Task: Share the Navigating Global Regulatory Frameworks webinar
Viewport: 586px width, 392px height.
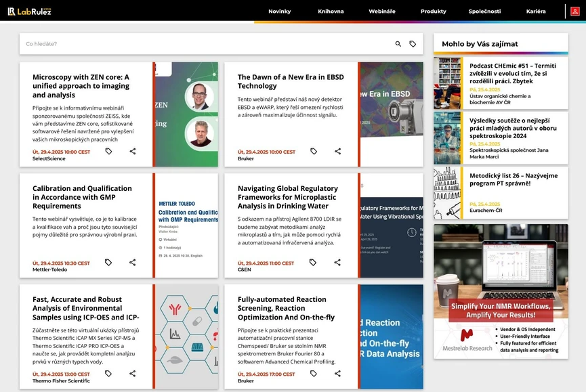Action: pos(337,263)
